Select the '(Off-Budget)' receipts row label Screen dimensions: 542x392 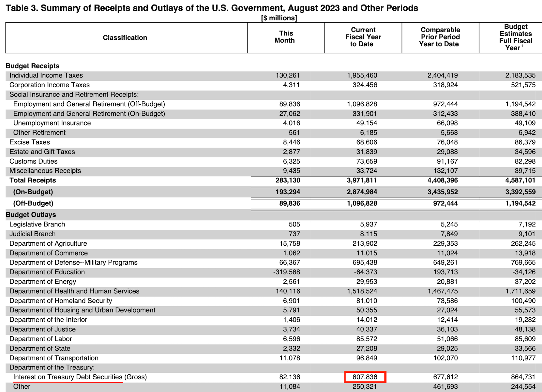click(x=33, y=203)
